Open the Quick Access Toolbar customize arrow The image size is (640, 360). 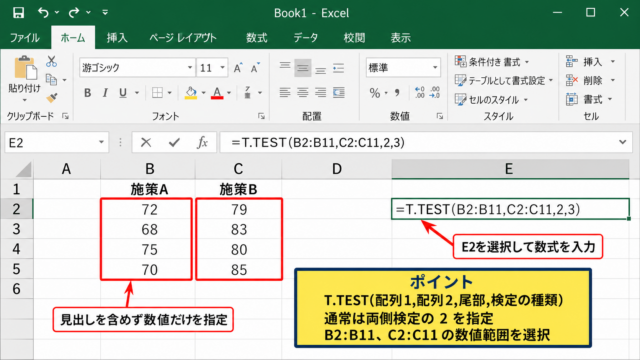(105, 13)
